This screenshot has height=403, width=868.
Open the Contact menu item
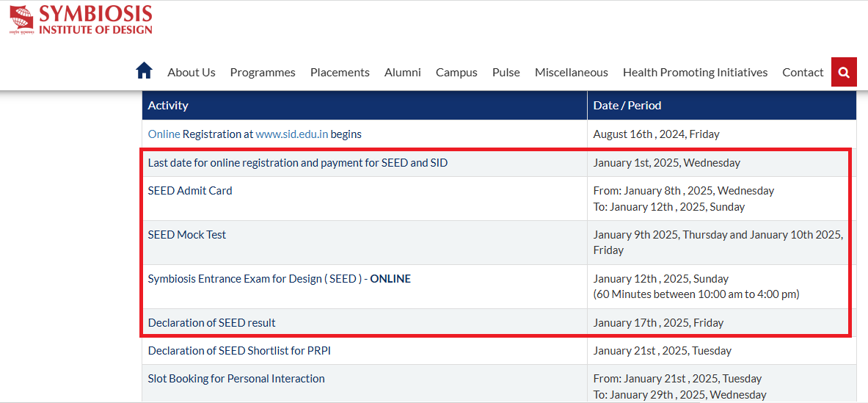[803, 73]
